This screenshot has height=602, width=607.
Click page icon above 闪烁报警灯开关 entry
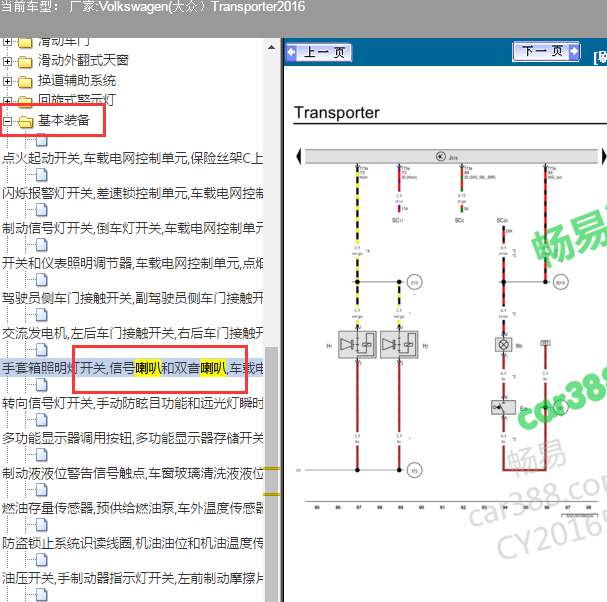point(42,175)
